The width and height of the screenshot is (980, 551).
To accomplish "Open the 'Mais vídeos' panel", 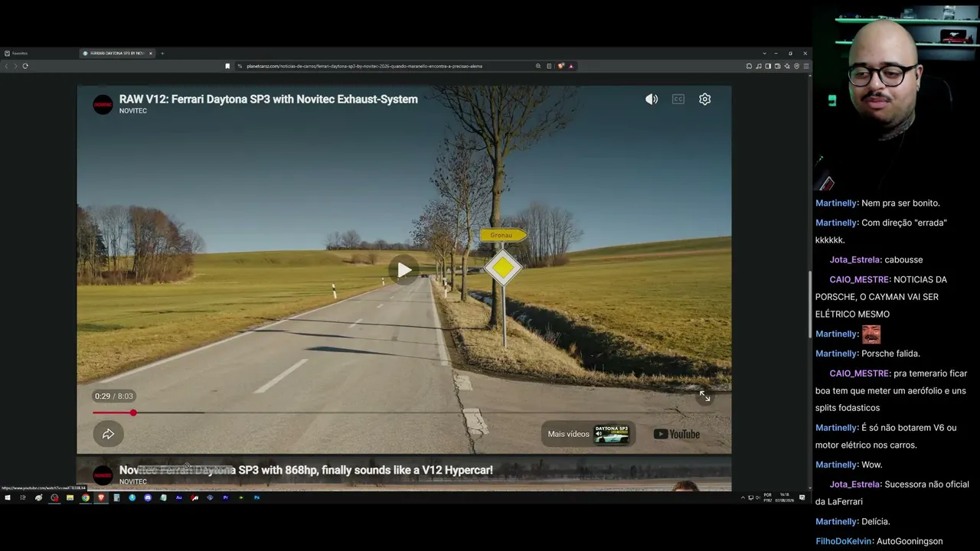I will [x=588, y=434].
